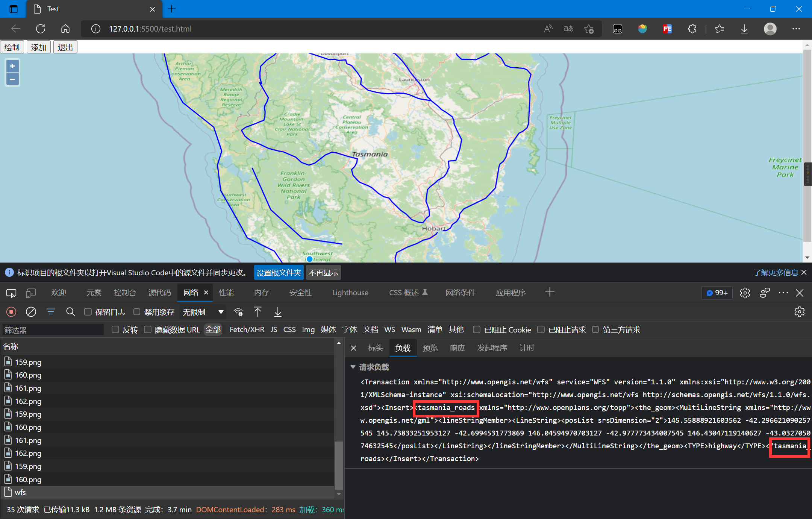Click the 不再显示 button
Viewport: 812px width, 519px height.
[x=324, y=273]
